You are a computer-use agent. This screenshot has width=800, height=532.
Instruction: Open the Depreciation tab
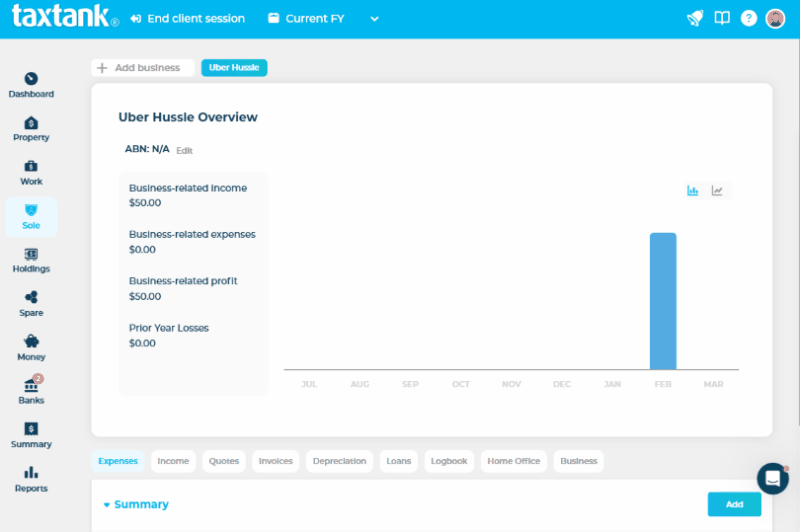click(339, 461)
